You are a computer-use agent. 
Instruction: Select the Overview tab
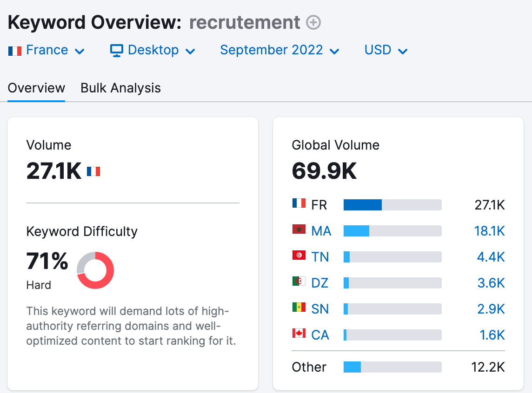pos(36,88)
